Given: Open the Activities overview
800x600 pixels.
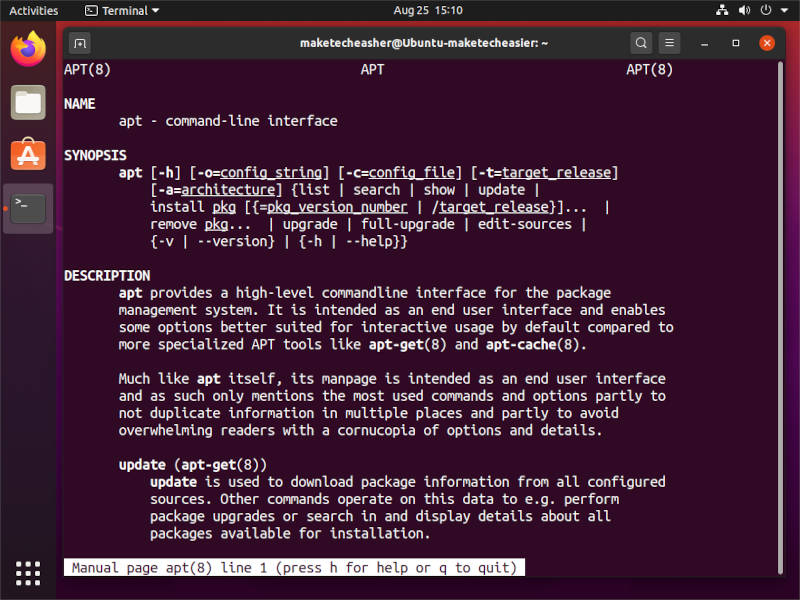Looking at the screenshot, I should point(33,11).
